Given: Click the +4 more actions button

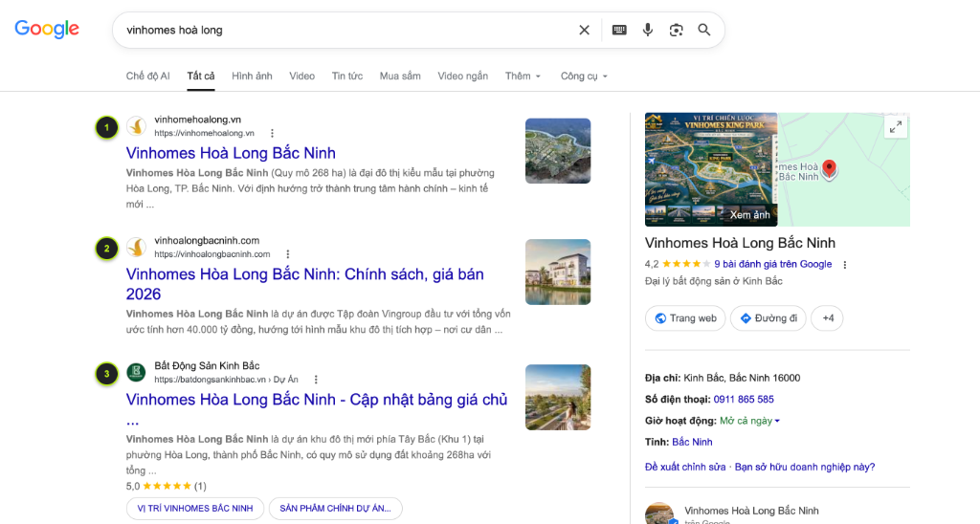Looking at the screenshot, I should [827, 318].
